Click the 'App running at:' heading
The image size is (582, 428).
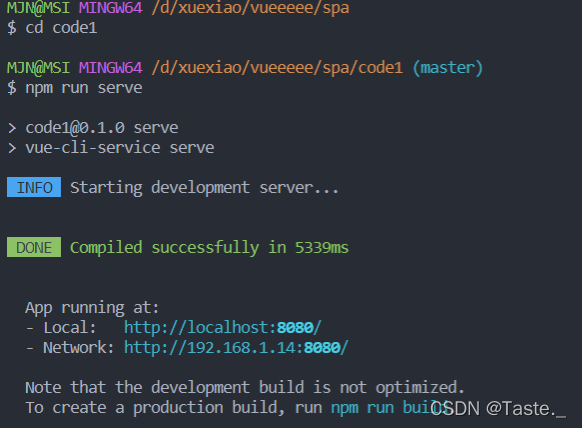pos(92,308)
